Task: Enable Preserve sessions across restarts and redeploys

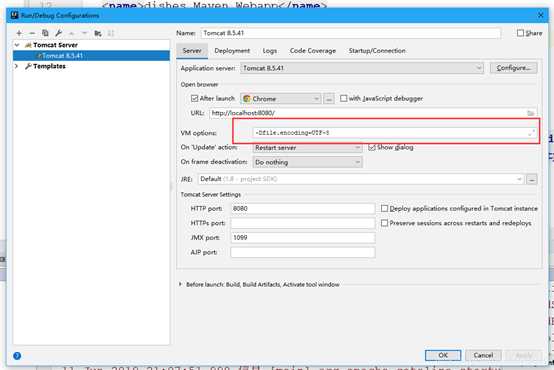Action: (384, 223)
